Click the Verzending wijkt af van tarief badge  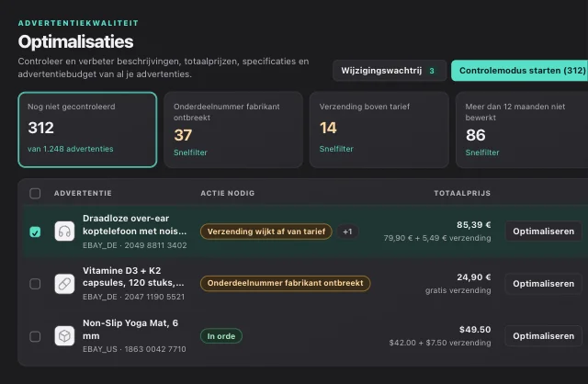pyautogui.click(x=266, y=232)
